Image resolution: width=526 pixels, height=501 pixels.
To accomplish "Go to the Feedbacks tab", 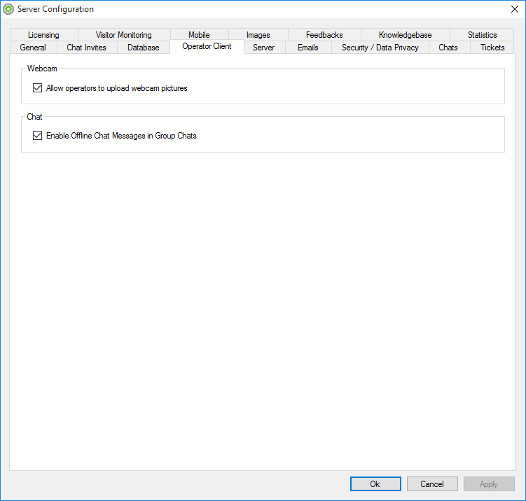I will [324, 35].
